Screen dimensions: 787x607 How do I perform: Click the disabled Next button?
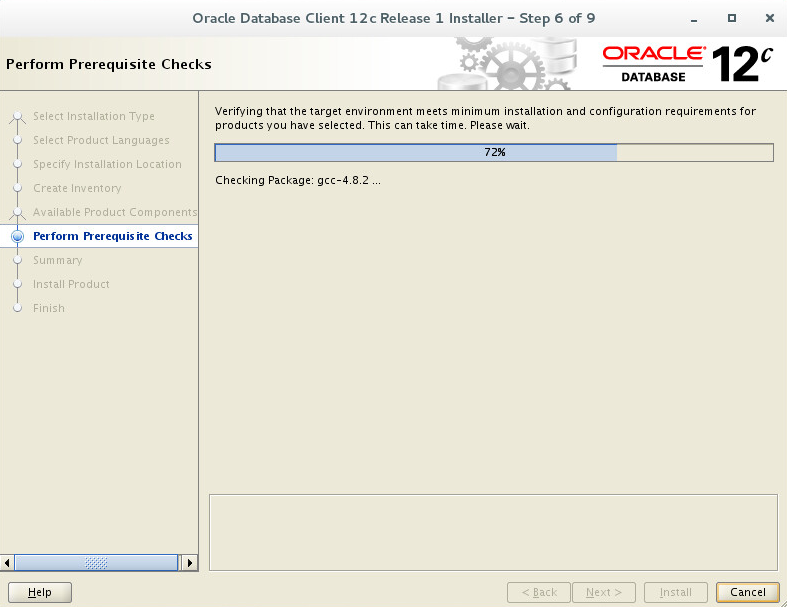[604, 592]
